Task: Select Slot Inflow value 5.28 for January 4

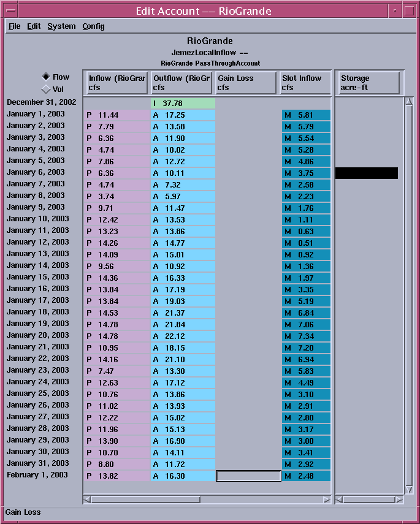Action: [x=306, y=150]
